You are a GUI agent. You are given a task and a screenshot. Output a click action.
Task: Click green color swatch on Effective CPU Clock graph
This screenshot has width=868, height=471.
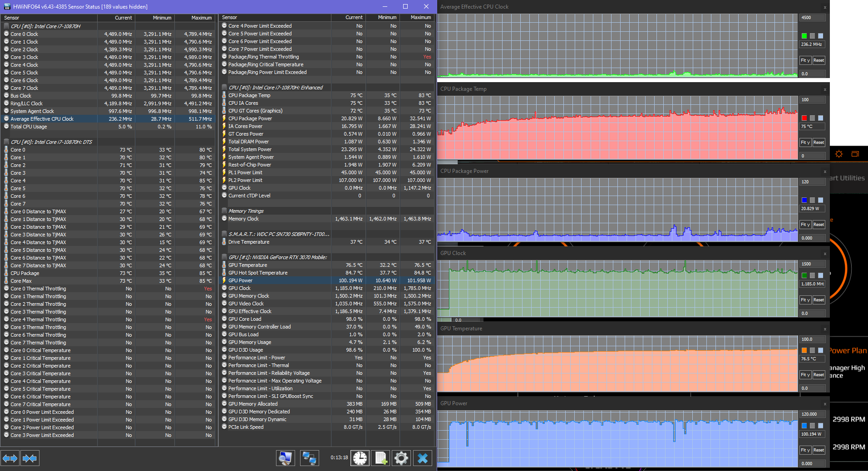point(804,36)
